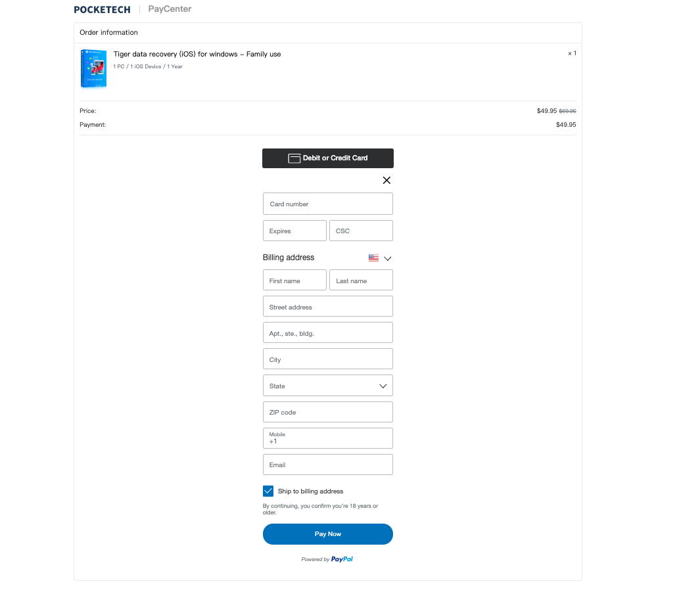
Task: Click the PayPal logo
Action: pos(342,559)
